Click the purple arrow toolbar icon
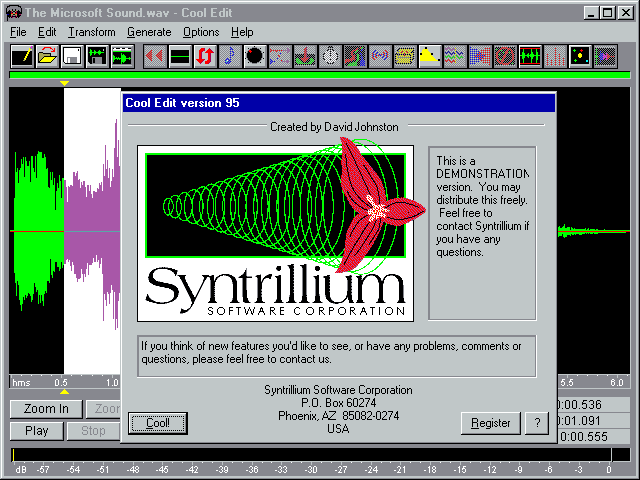The image size is (640, 480). point(605,56)
